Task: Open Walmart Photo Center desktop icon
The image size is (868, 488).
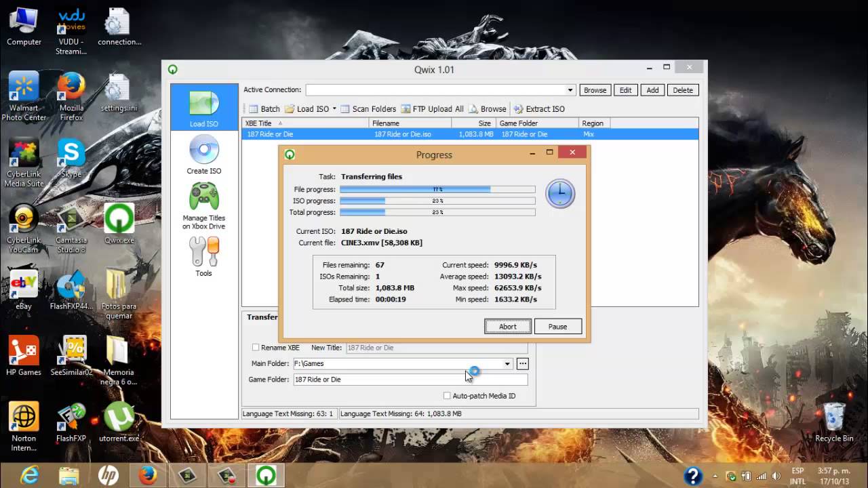Action: 24,97
